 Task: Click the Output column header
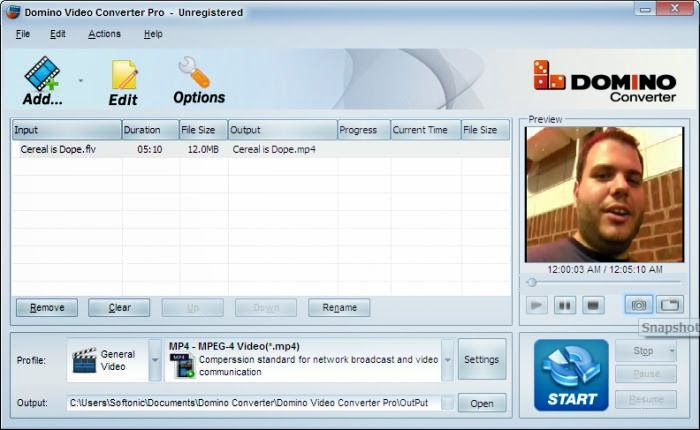click(283, 130)
